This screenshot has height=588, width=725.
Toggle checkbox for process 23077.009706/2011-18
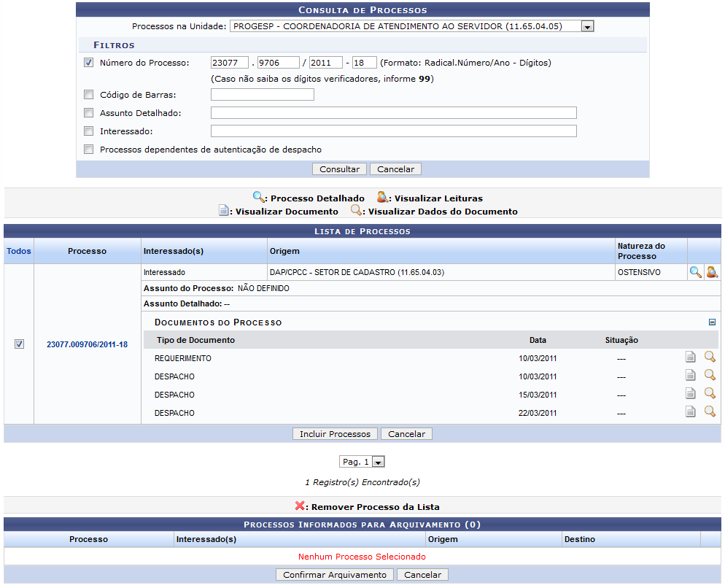click(19, 344)
